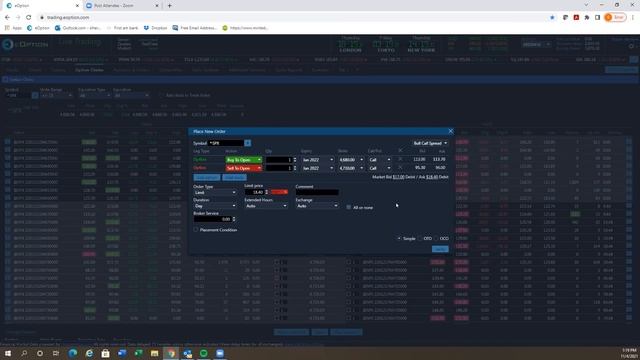Open the Sell To Open action dropdown
The image size is (640, 360).
pyautogui.click(x=244, y=168)
